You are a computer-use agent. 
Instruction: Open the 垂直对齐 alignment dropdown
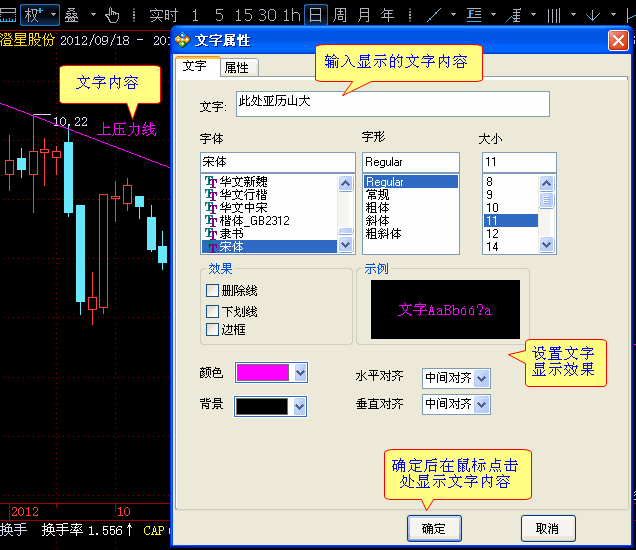tap(482, 404)
